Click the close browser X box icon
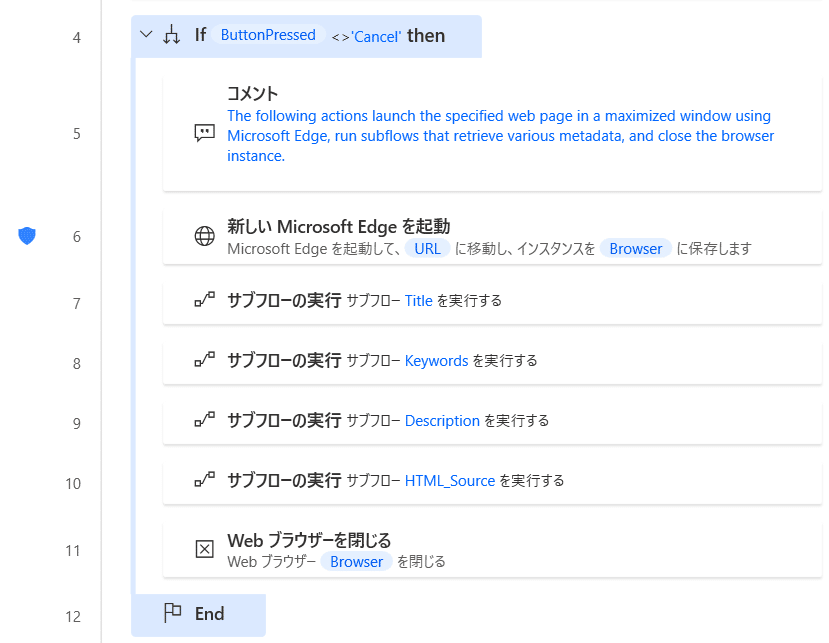The height and width of the screenshot is (643, 829). 205,549
